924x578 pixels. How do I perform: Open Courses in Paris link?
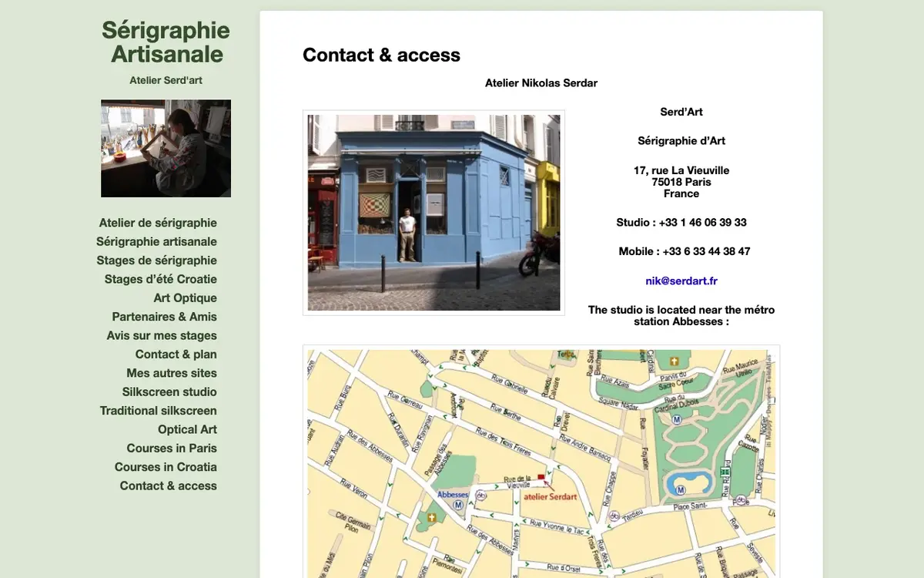coord(172,448)
